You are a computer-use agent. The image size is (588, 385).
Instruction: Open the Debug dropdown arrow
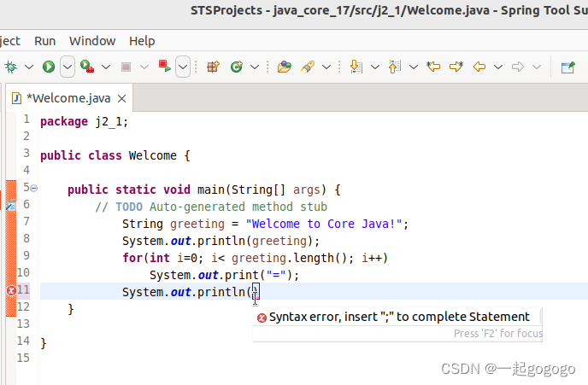point(29,67)
